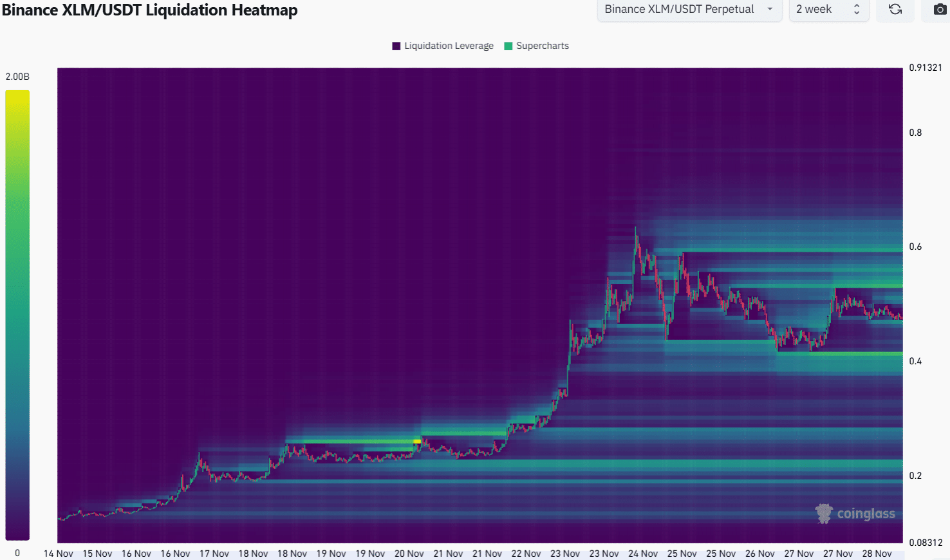Click the liquidation leverage color scale bar
This screenshot has height=560, width=950.
(17, 315)
